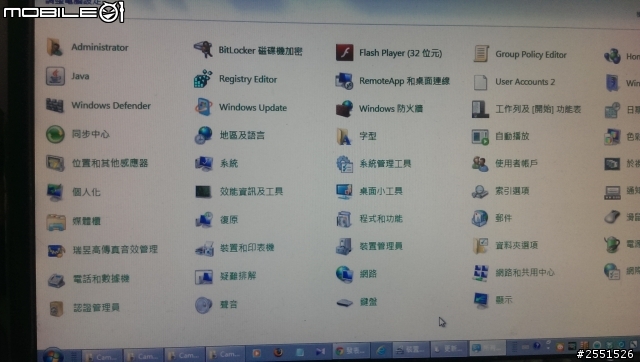Open 程式和功能 (Programs and Features)

369,219
